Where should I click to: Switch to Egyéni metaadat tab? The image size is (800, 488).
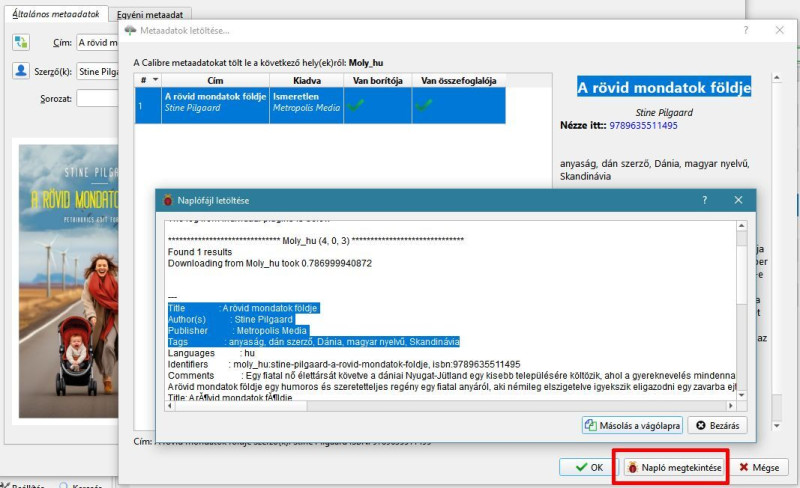[149, 15]
